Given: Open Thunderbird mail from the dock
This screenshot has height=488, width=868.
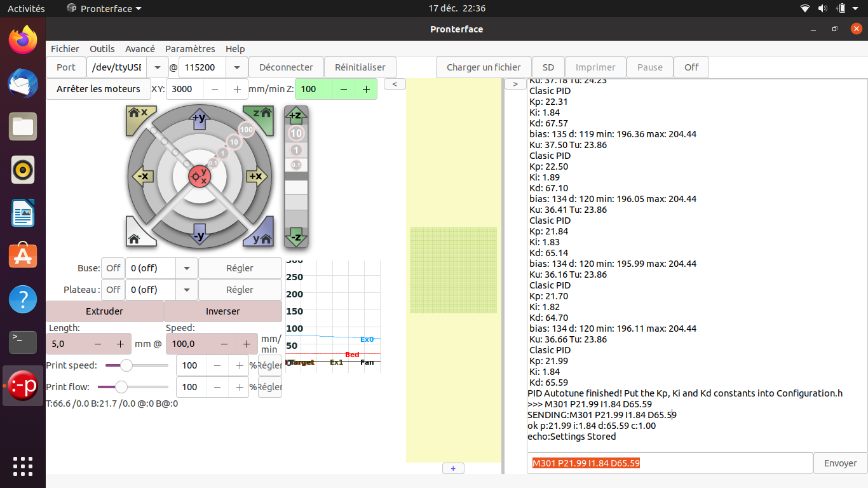Looking at the screenshot, I should pyautogui.click(x=23, y=83).
